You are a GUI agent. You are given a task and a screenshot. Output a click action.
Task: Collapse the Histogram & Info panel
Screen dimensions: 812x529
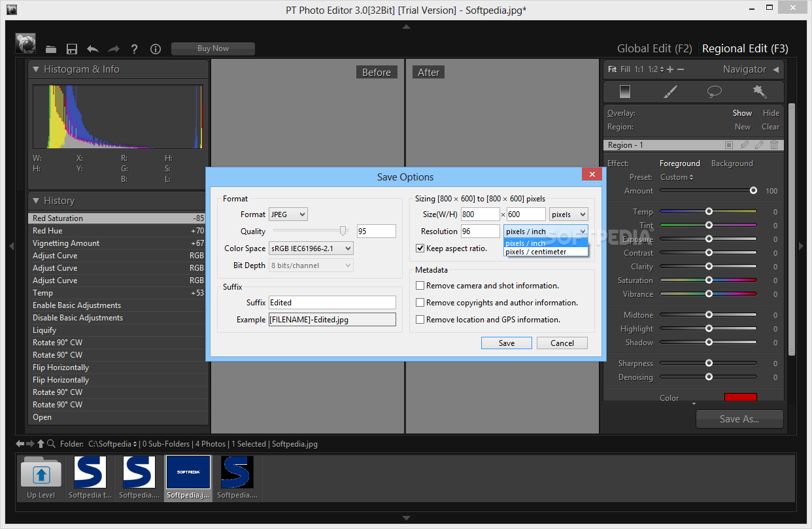[x=36, y=69]
